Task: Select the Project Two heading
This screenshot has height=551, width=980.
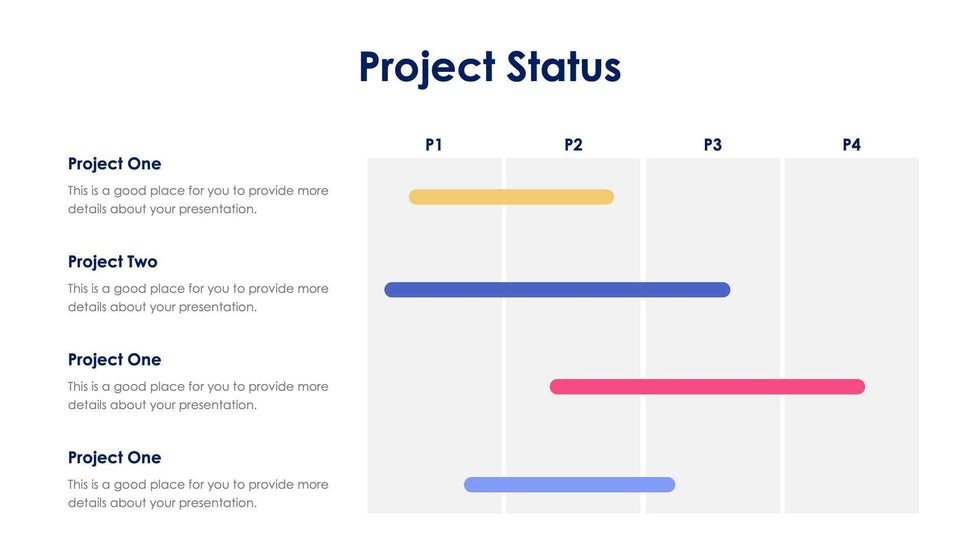Action: pos(113,262)
